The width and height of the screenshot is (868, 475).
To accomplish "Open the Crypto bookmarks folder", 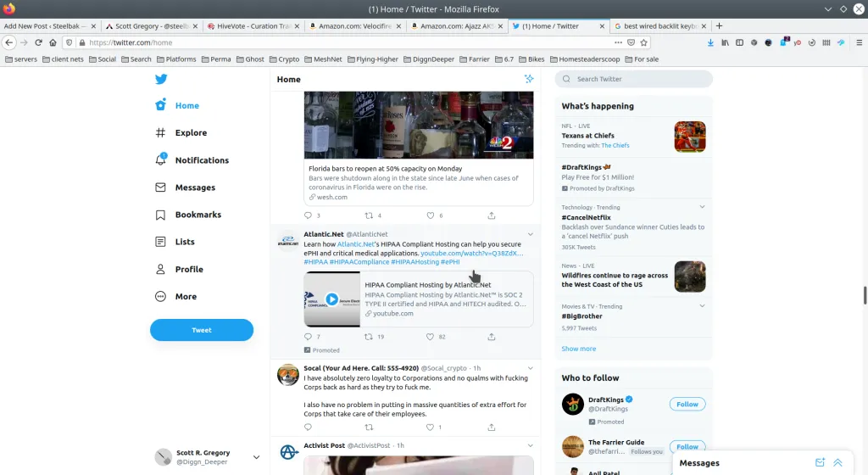I will point(283,59).
